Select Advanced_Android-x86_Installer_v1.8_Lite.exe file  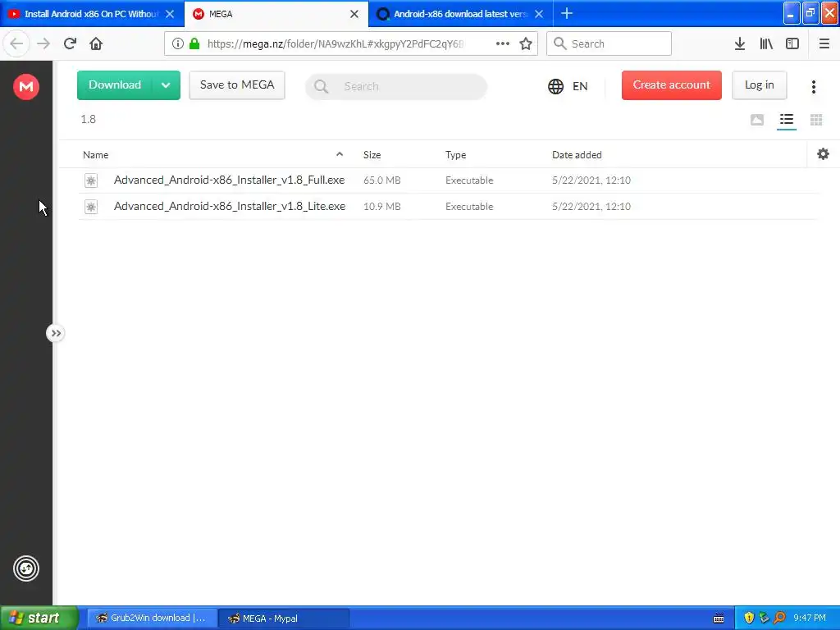[230, 206]
